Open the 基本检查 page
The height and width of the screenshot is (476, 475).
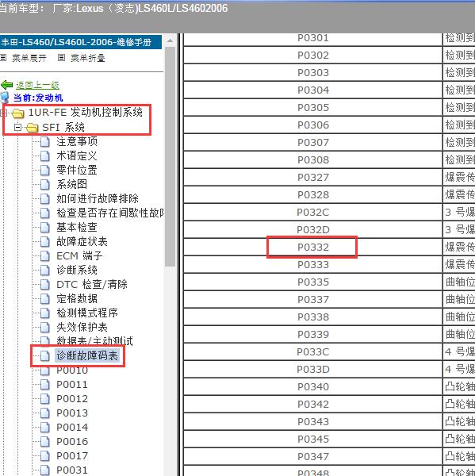click(77, 227)
